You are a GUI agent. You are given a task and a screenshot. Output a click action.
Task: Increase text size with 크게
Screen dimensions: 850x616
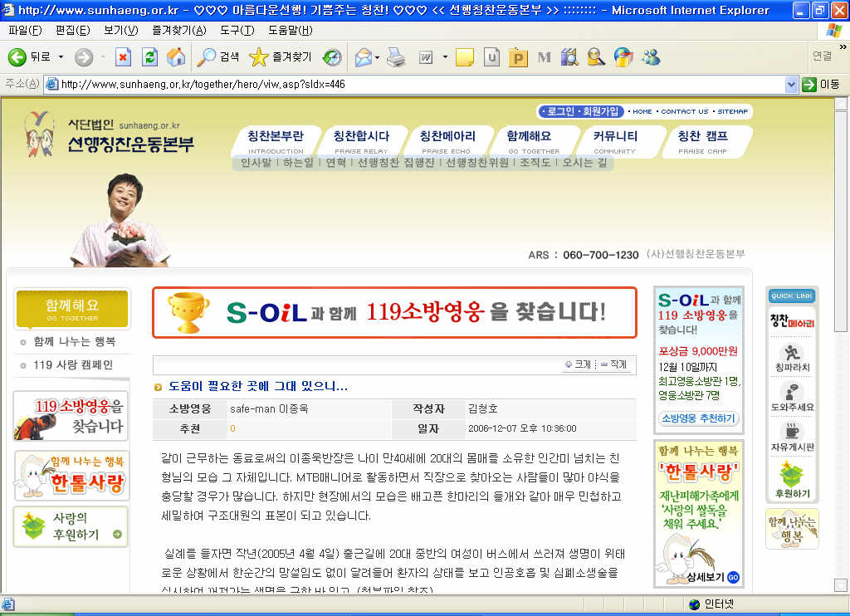tap(578, 364)
